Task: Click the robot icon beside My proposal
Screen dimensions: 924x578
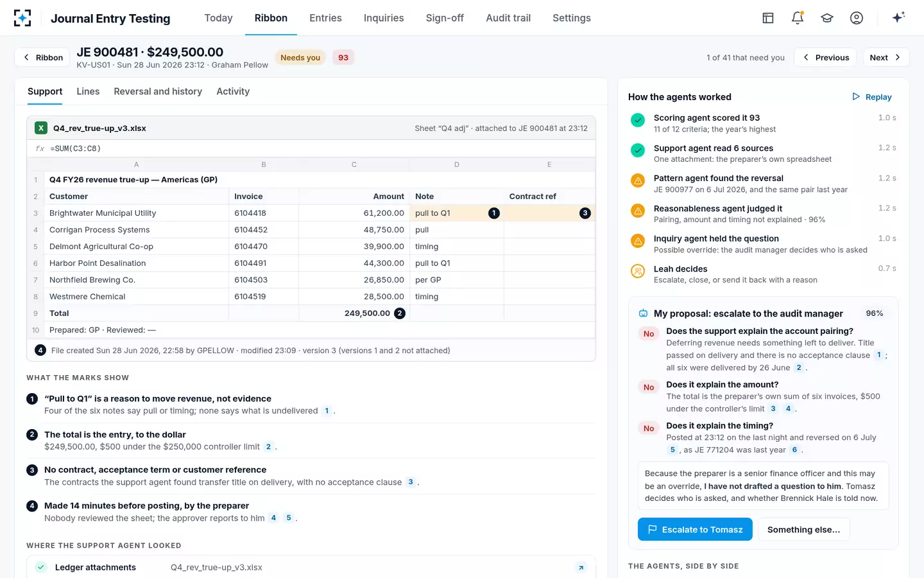Action: [x=643, y=313]
